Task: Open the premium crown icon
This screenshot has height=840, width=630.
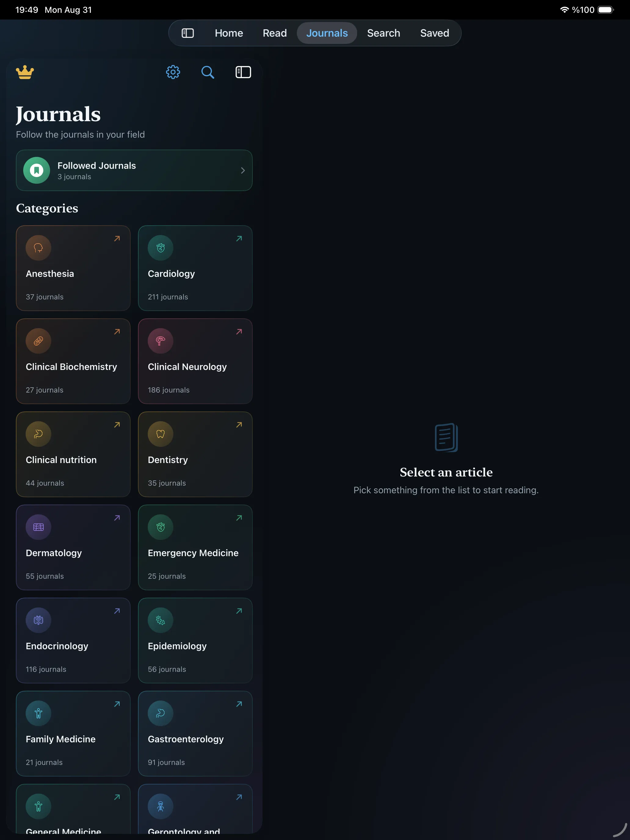Action: point(25,72)
